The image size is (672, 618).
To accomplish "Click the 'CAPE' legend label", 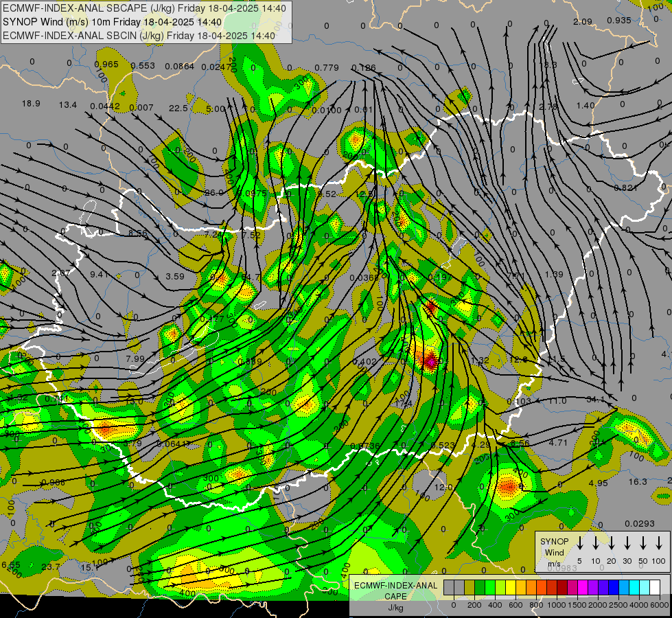I will 395,597.
